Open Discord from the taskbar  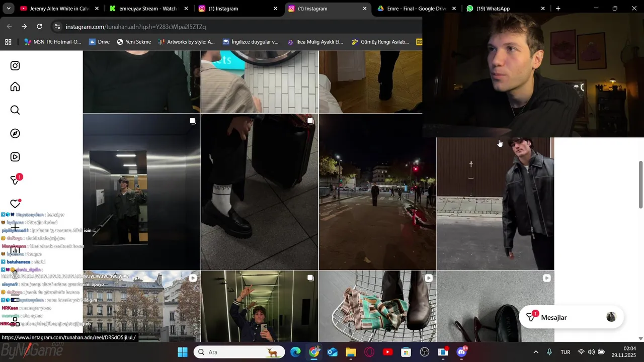tap(461, 352)
